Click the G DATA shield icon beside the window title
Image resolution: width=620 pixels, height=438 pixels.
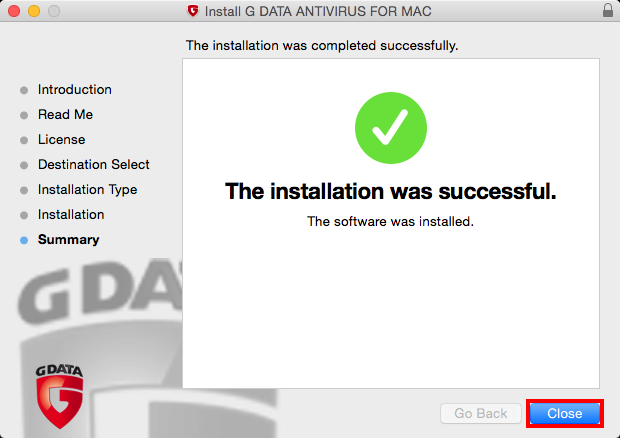(193, 11)
